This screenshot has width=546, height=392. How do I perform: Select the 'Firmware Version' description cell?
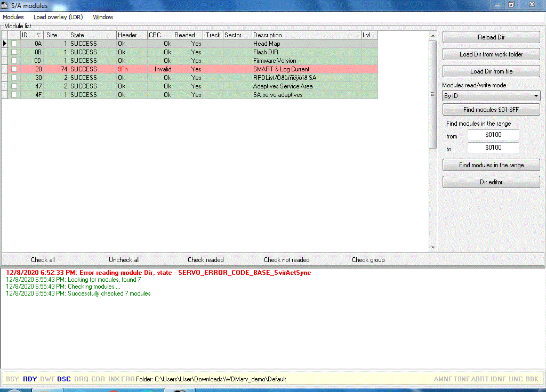point(306,61)
